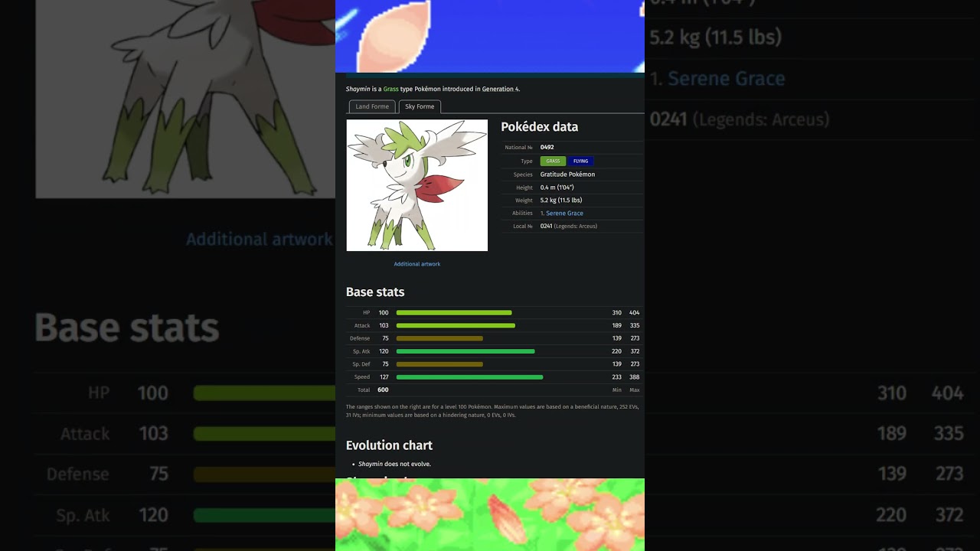980x551 pixels.
Task: Click the stat ranges explanation paragraph
Action: pos(492,411)
